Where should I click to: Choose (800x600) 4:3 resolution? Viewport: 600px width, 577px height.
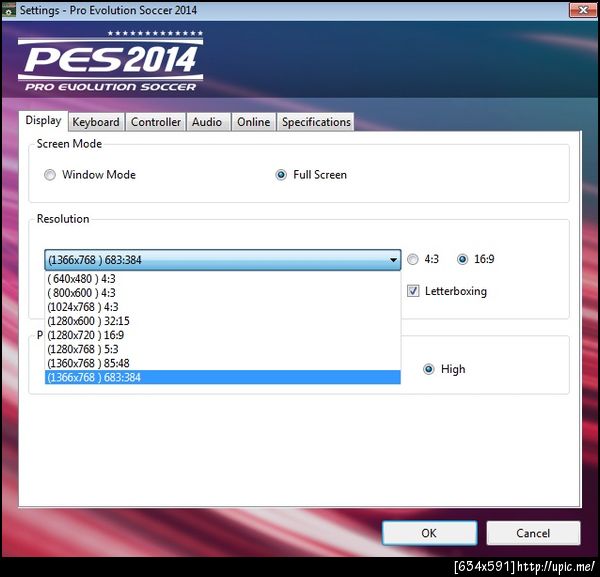pos(223,293)
